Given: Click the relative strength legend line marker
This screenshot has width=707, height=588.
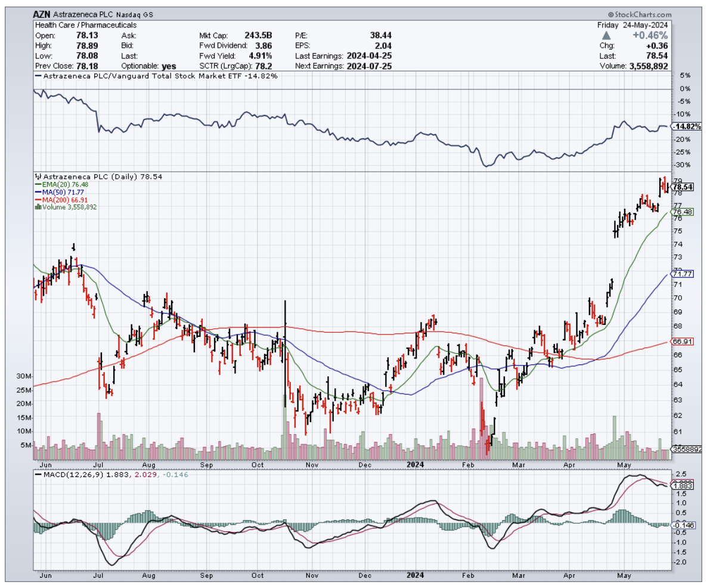Looking at the screenshot, I should tap(38, 76).
